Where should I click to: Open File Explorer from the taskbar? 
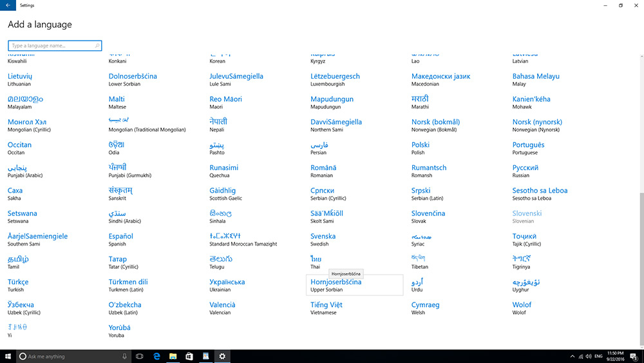[173, 357]
